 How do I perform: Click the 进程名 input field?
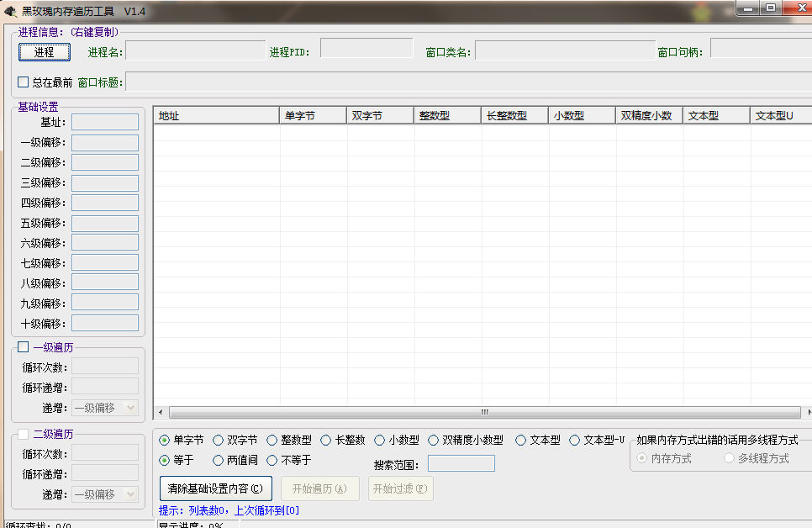click(196, 50)
